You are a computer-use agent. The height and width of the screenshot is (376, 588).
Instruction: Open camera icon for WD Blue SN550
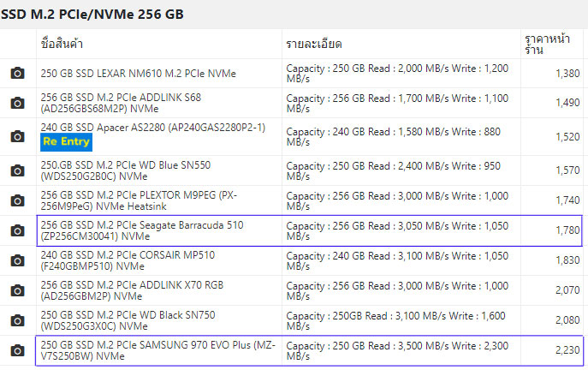(17, 170)
